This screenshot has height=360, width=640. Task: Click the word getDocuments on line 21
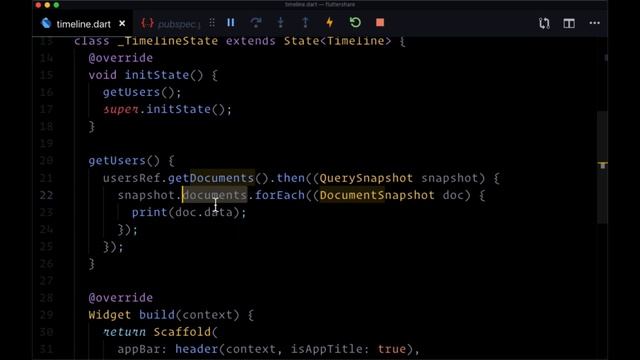pos(211,178)
